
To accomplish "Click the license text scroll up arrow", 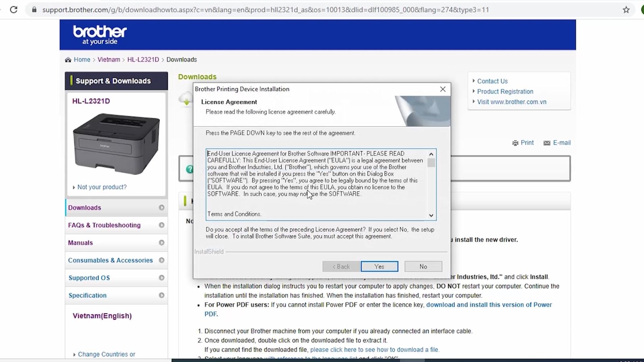I will pyautogui.click(x=431, y=154).
